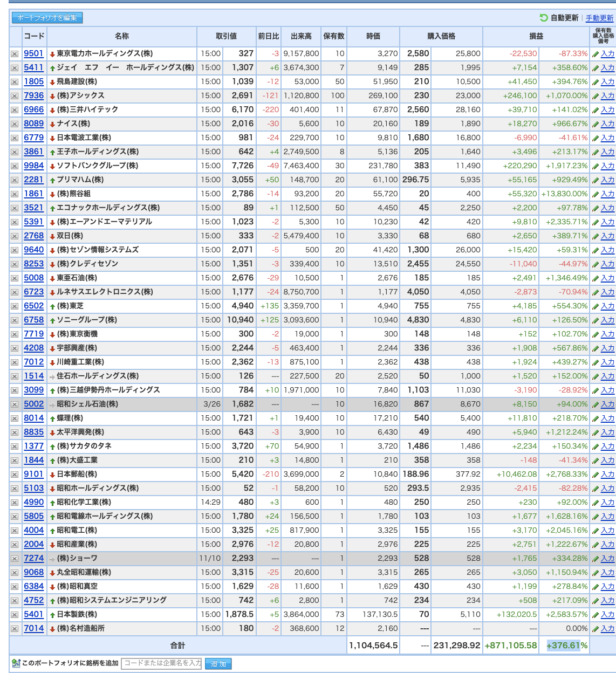Click the X icon for 7014

pyautogui.click(x=15, y=629)
